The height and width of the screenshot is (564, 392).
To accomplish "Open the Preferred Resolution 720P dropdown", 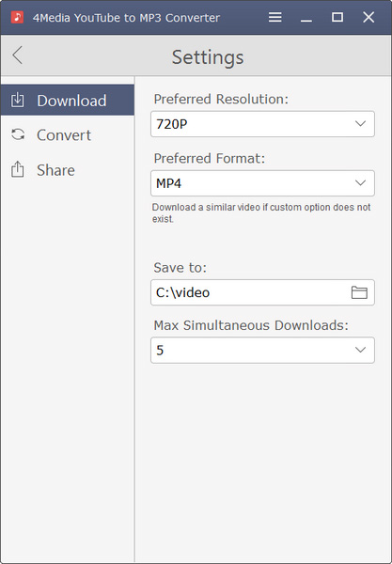I will click(x=262, y=124).
